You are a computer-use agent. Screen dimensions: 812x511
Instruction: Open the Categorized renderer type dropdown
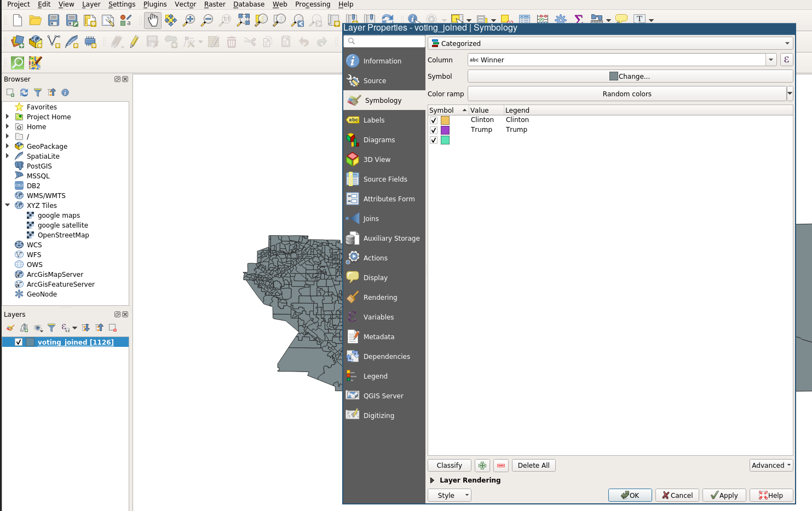[x=610, y=43]
